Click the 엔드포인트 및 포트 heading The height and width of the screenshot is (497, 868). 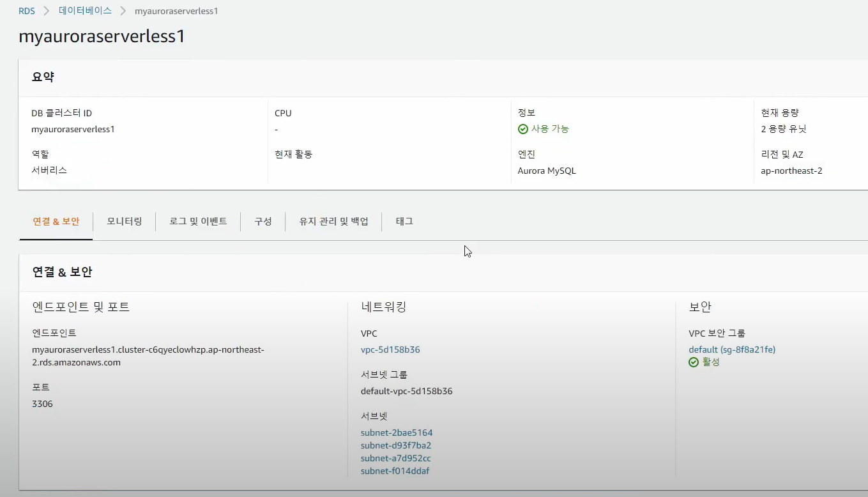pyautogui.click(x=81, y=307)
